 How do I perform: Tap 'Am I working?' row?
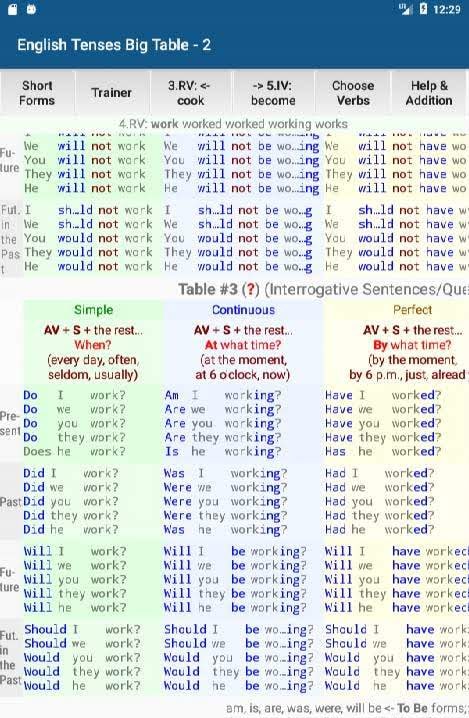[x=223, y=395]
